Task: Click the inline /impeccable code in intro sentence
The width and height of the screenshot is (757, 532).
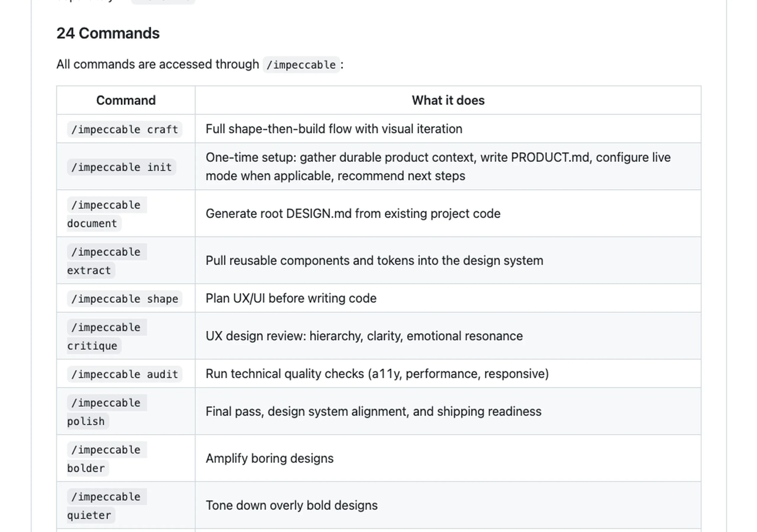Action: point(301,65)
